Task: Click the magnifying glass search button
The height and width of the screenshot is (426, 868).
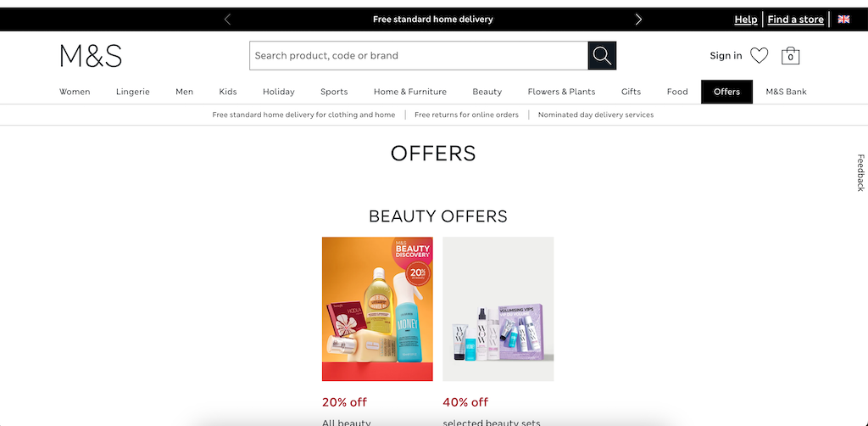Action: (x=602, y=55)
